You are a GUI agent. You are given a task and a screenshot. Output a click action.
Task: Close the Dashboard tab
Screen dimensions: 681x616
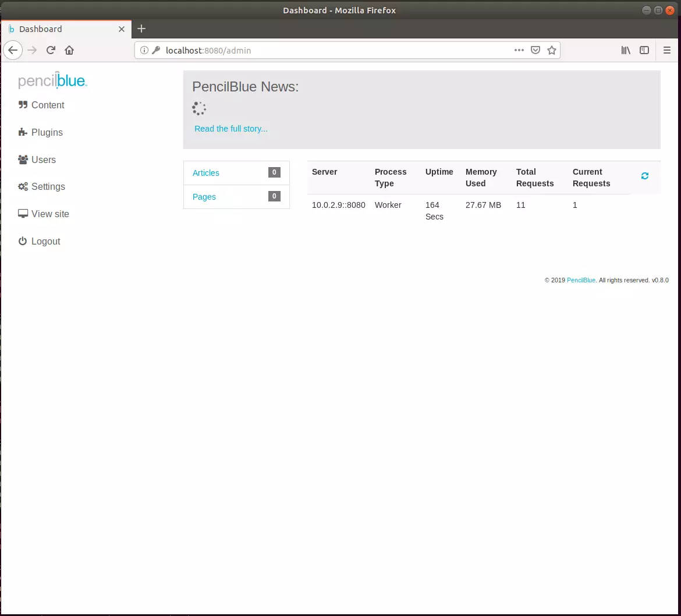pos(122,29)
